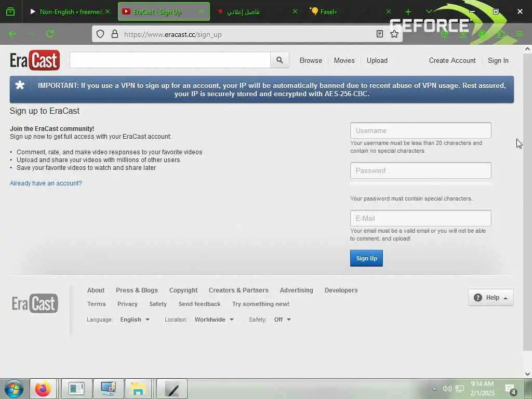
Task: Click the footer EraCast grey logo
Action: (35, 303)
